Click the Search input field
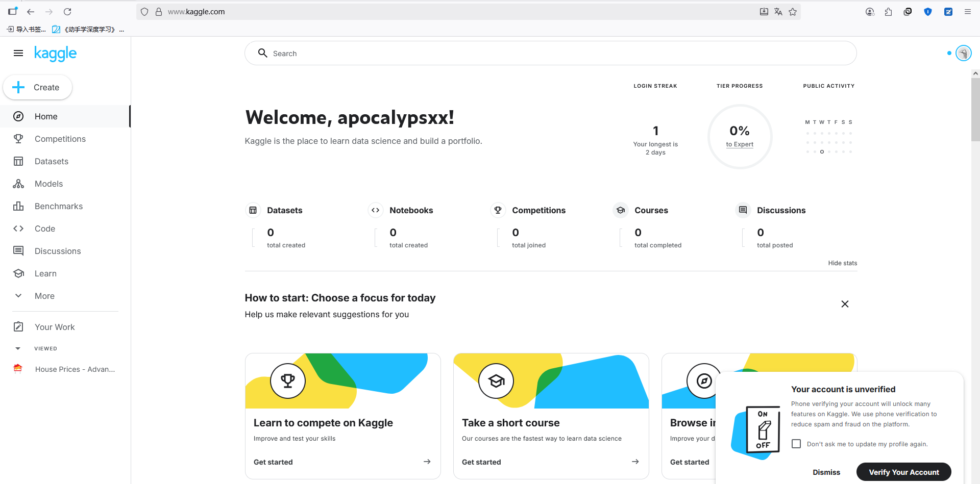The width and height of the screenshot is (980, 484). (x=550, y=53)
